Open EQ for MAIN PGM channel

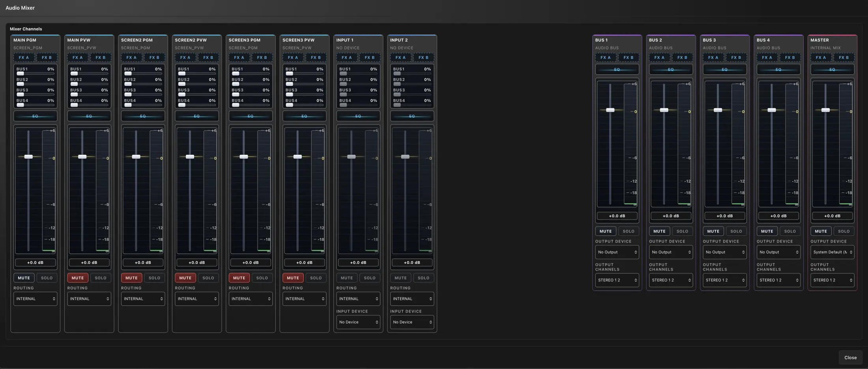35,116
